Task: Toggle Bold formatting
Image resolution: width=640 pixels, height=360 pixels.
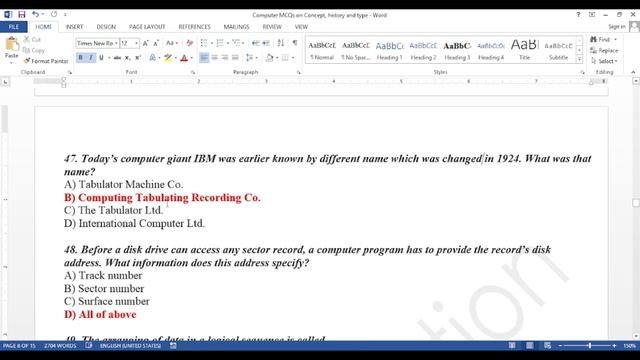Action: tap(80, 58)
